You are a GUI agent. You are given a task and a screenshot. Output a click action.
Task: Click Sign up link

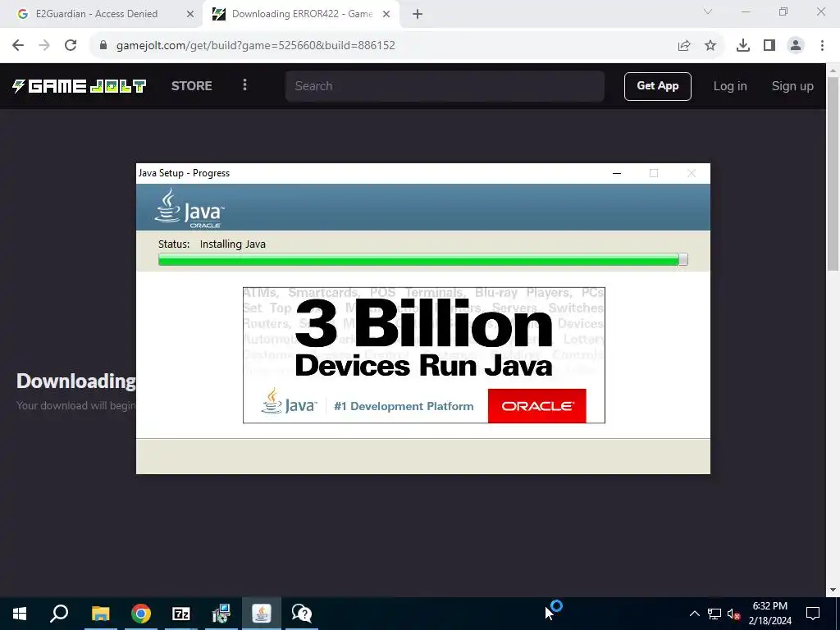[x=792, y=86]
